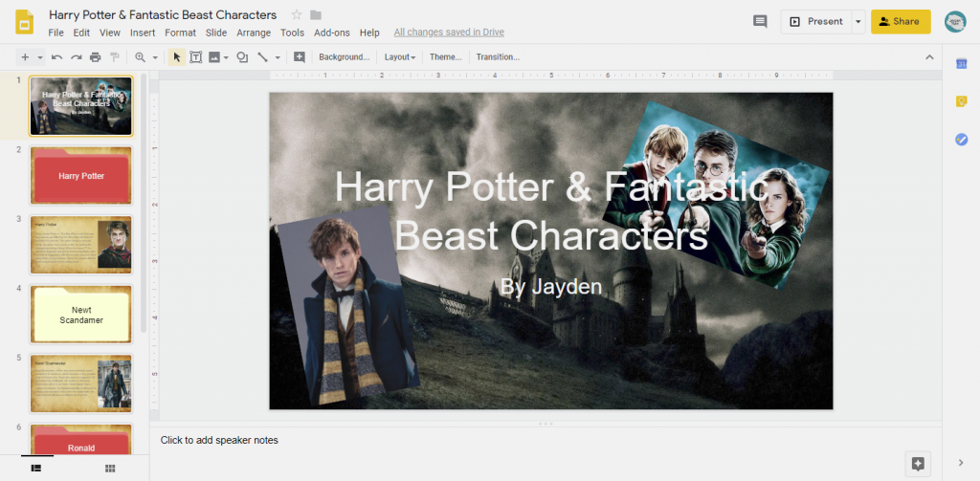This screenshot has height=481, width=980.
Task: Click the Paint format icon
Action: point(115,57)
